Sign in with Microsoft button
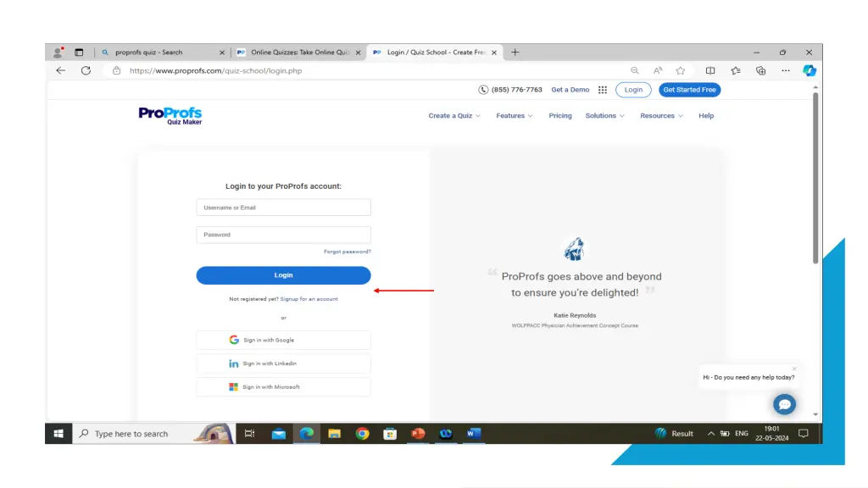Screen dimensions: 868x488 (x=283, y=386)
